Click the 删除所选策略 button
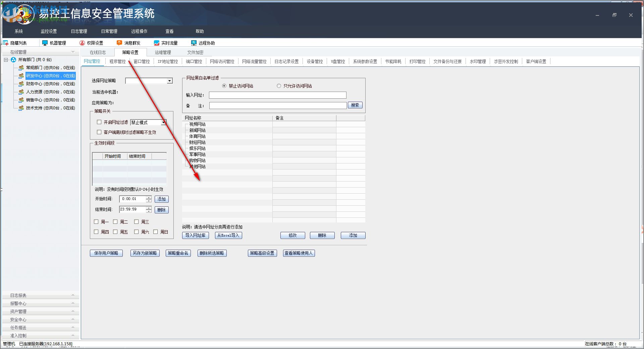This screenshot has width=644, height=349. [x=212, y=253]
